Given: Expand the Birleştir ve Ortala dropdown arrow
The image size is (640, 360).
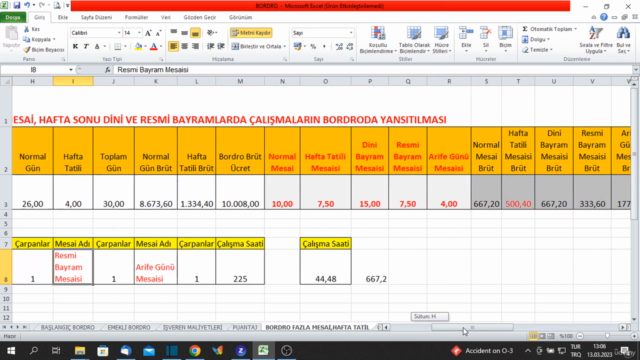Looking at the screenshot, I should coord(284,47).
